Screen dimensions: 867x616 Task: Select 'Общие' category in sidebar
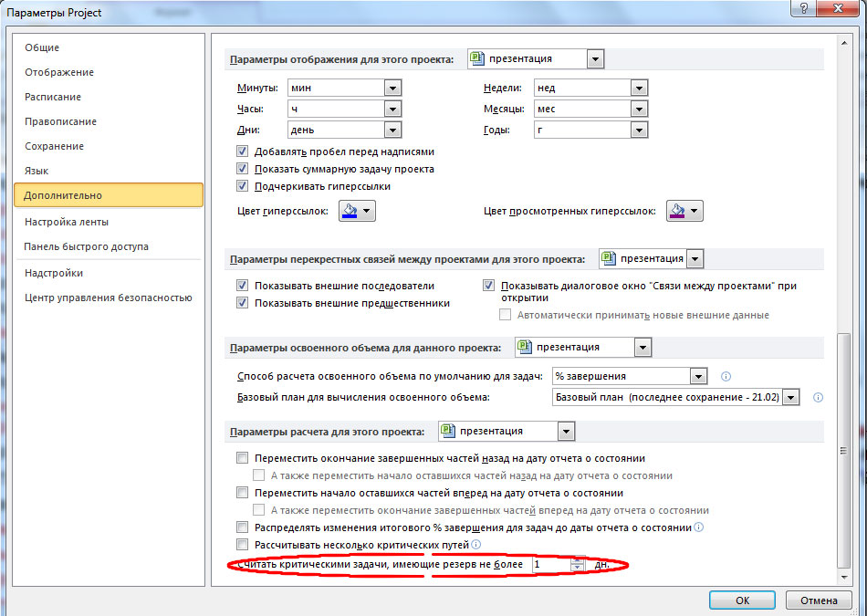click(109, 47)
